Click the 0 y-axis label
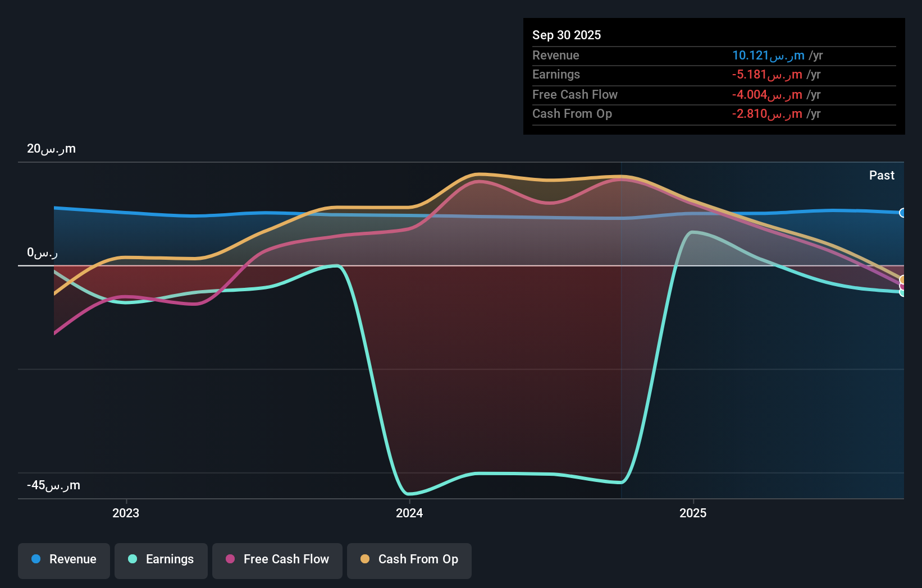This screenshot has width=922, height=588. [42, 253]
